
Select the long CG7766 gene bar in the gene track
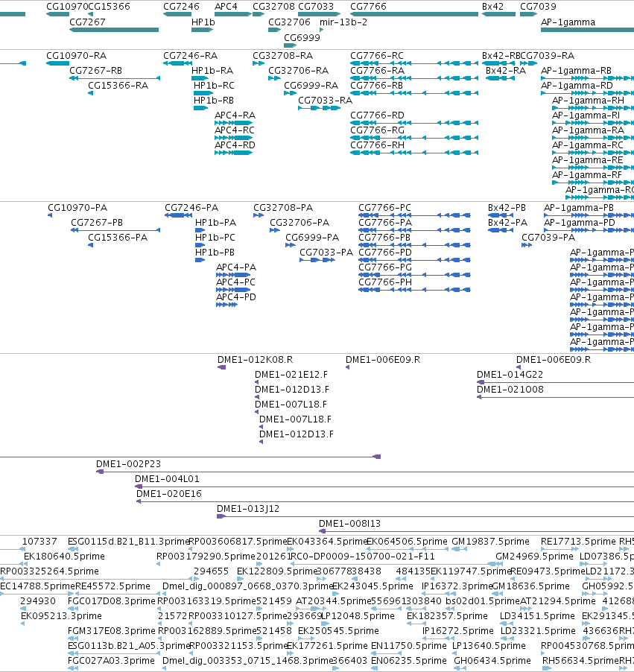click(x=414, y=14)
